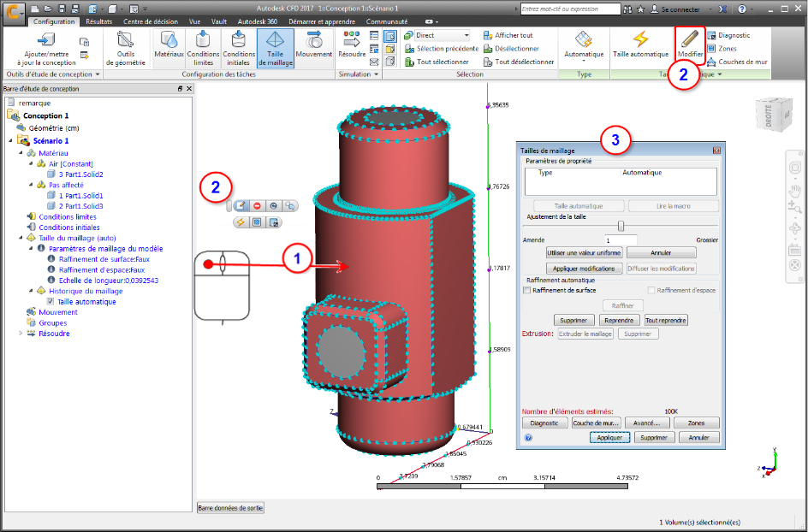Click the keyword search box
Image resolution: width=808 pixels, height=532 pixels.
click(570, 9)
